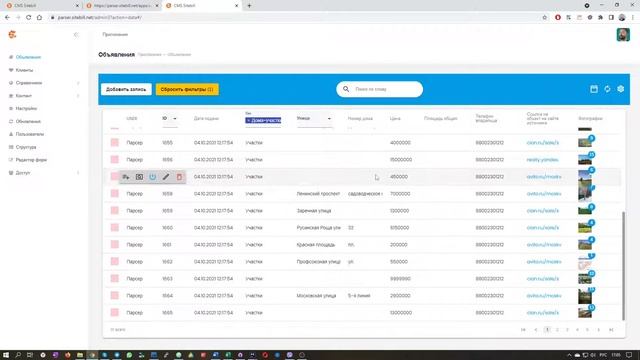Viewport: 640px width, 360px height.
Task: Open the gear settings icon in the blue toolbar
Action: point(620,89)
